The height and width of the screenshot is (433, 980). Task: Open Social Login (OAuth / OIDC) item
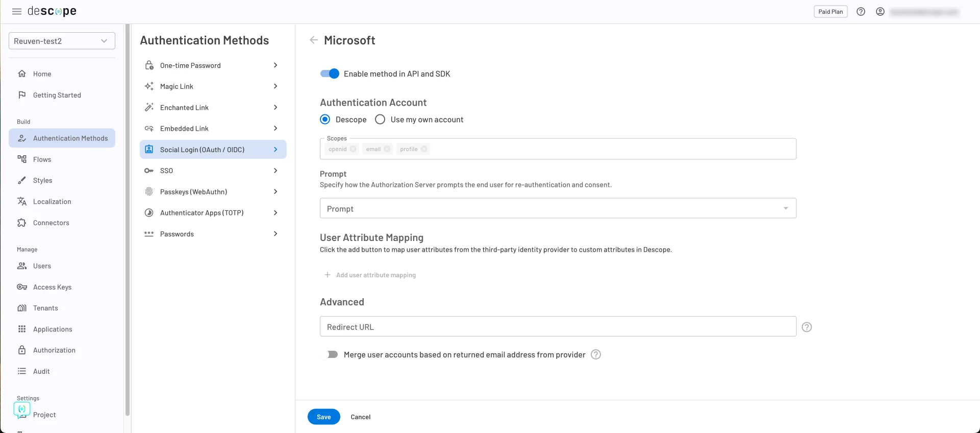[213, 150]
